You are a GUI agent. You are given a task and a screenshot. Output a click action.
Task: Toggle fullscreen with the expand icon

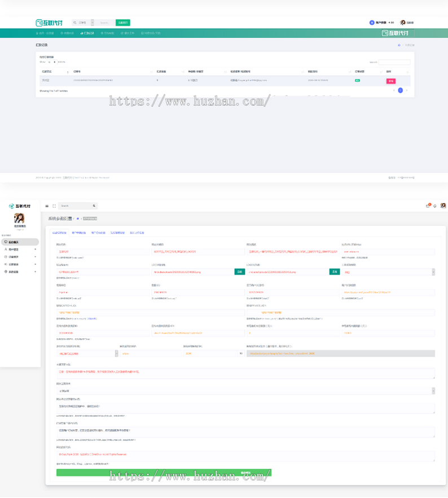pyautogui.click(x=54, y=206)
